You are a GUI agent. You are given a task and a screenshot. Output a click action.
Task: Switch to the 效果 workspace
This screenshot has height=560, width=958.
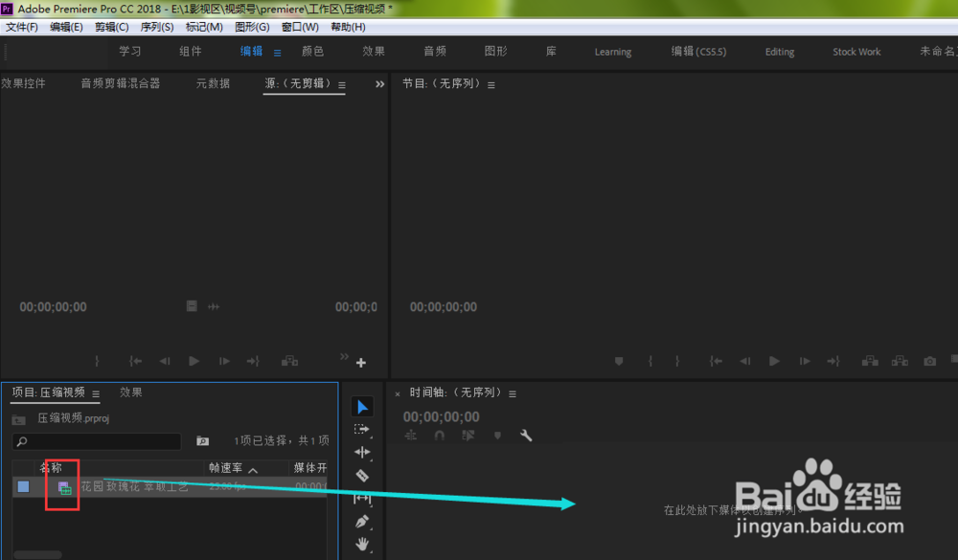coord(374,52)
